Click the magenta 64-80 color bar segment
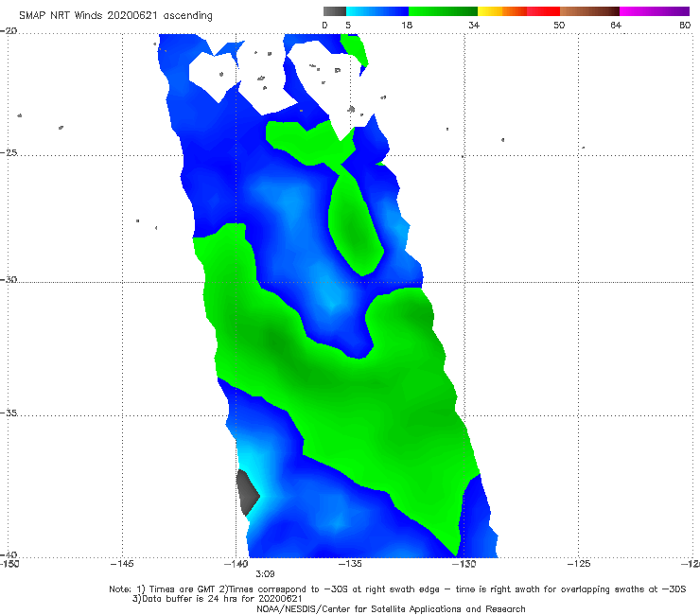Screen dimensions: 700x615 655,11
